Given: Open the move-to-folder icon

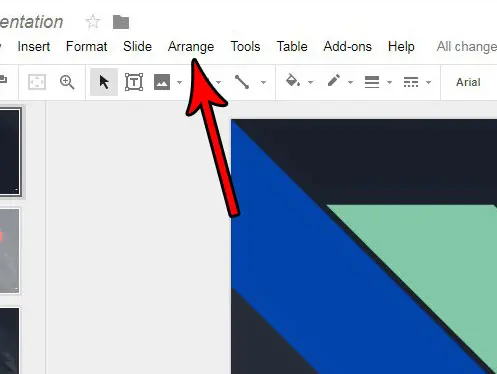Looking at the screenshot, I should click(x=121, y=22).
